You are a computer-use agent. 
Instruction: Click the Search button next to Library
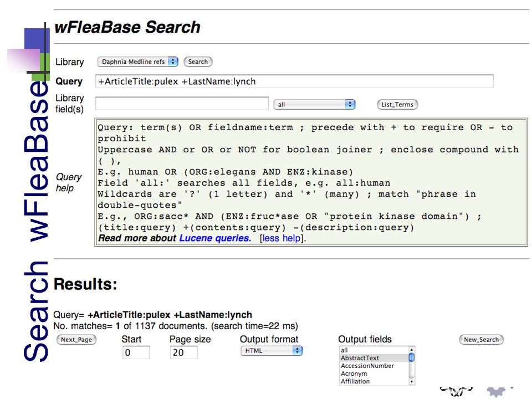[198, 62]
